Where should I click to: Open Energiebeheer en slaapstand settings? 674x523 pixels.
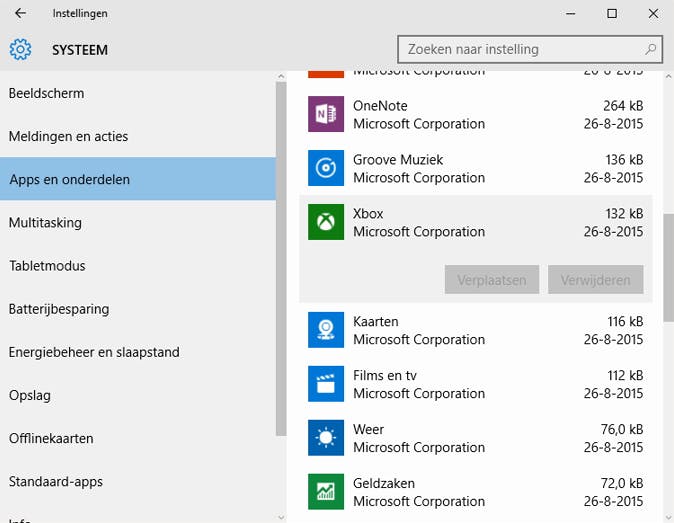[94, 352]
